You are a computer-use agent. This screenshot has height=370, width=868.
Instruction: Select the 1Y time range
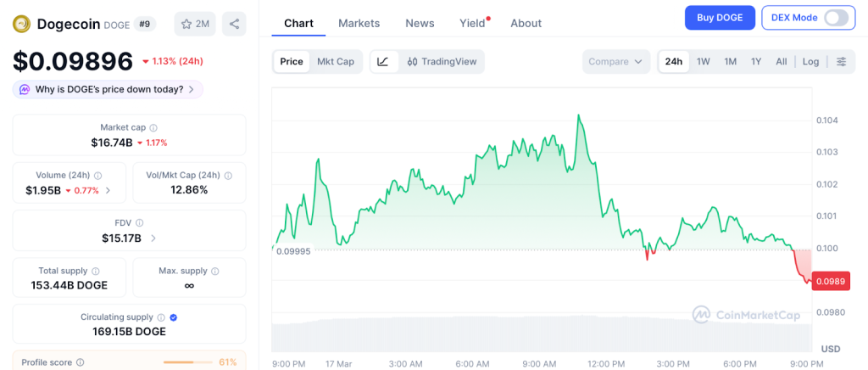(x=755, y=62)
